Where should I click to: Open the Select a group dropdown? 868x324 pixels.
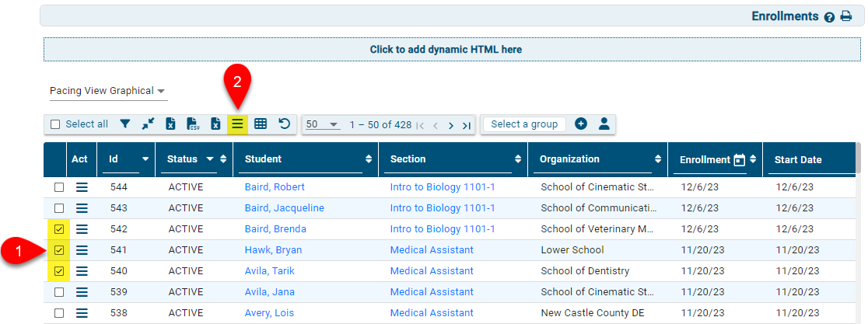[x=524, y=124]
